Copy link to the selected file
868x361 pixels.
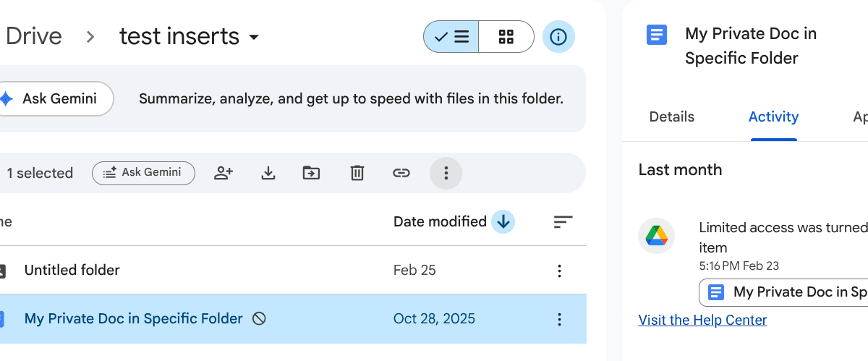coord(401,173)
